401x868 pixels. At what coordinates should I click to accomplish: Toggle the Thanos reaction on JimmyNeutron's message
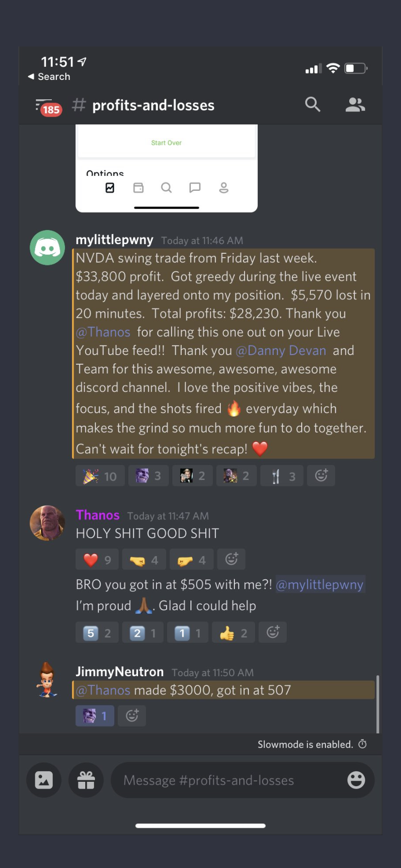coord(95,716)
